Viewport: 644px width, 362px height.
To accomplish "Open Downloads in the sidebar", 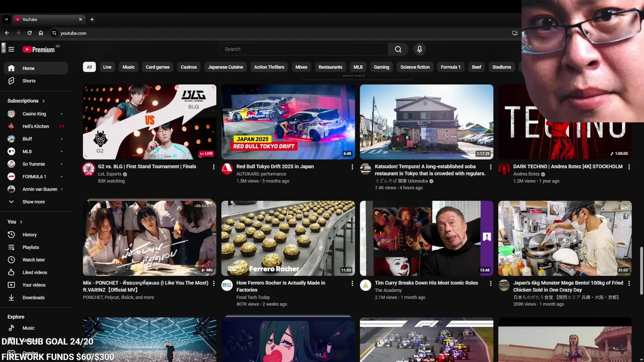I will coord(36,298).
